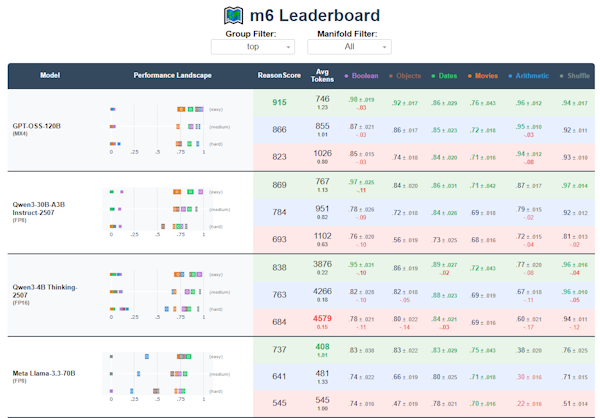Viewport: 600px width, 418px height.
Task: Click the Avg Tokens column header
Action: (x=322, y=75)
